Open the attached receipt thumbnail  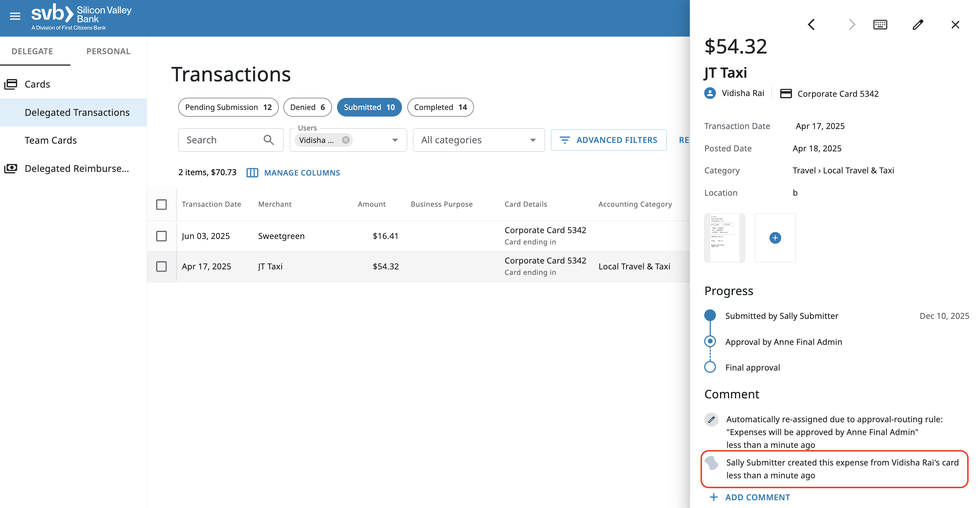tap(724, 238)
